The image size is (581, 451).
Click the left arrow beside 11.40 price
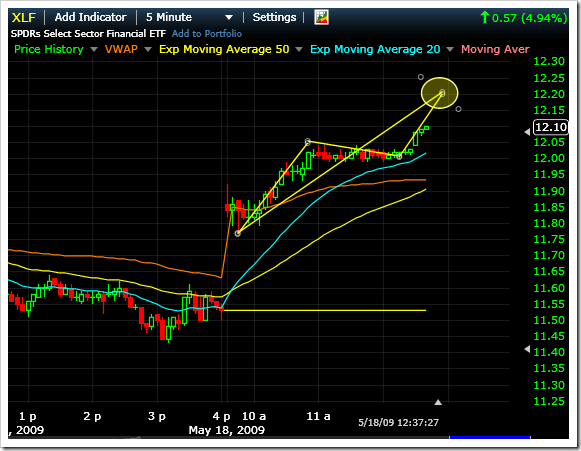pyautogui.click(x=527, y=349)
